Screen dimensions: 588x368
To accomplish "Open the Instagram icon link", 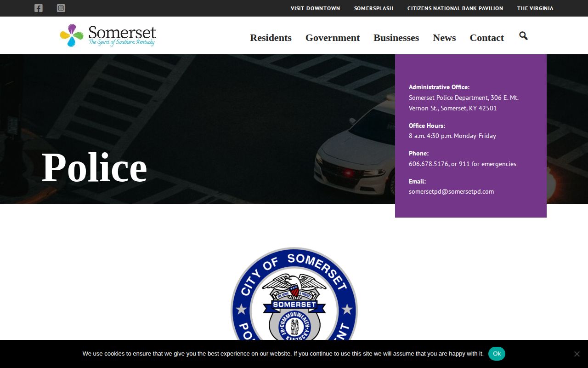I will click(61, 8).
